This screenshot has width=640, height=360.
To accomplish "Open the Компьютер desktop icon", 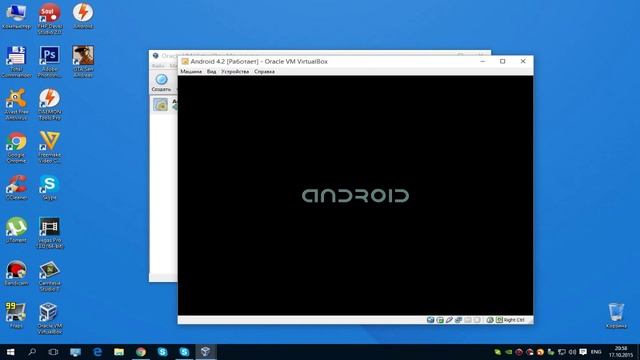I will click(x=16, y=16).
